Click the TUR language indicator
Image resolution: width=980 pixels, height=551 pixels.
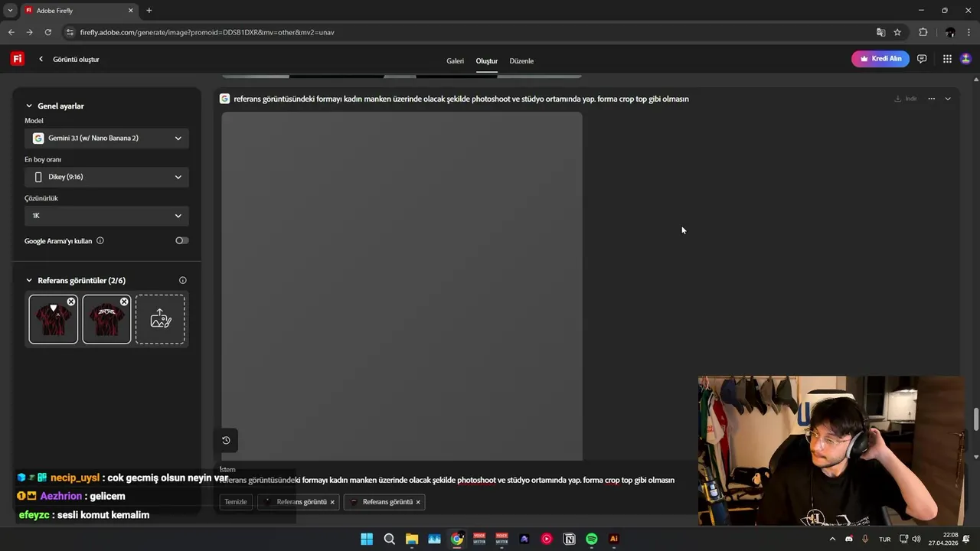[884, 540]
